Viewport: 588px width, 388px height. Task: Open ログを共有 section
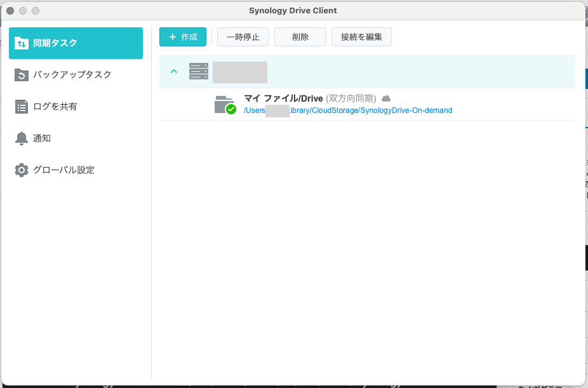[55, 107]
